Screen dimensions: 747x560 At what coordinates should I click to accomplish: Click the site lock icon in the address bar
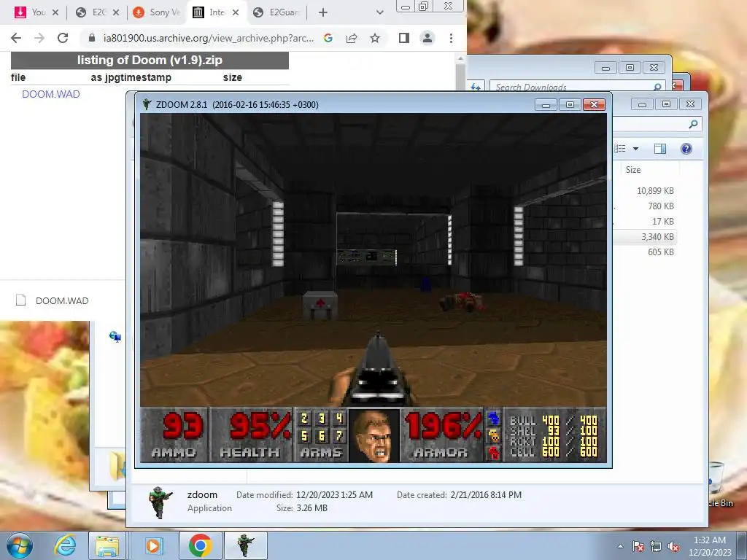(x=92, y=38)
